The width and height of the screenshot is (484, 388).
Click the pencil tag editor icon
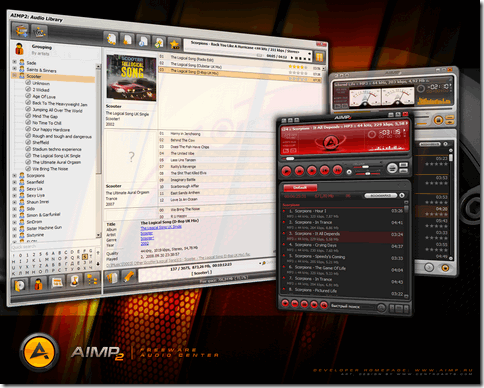129,276
